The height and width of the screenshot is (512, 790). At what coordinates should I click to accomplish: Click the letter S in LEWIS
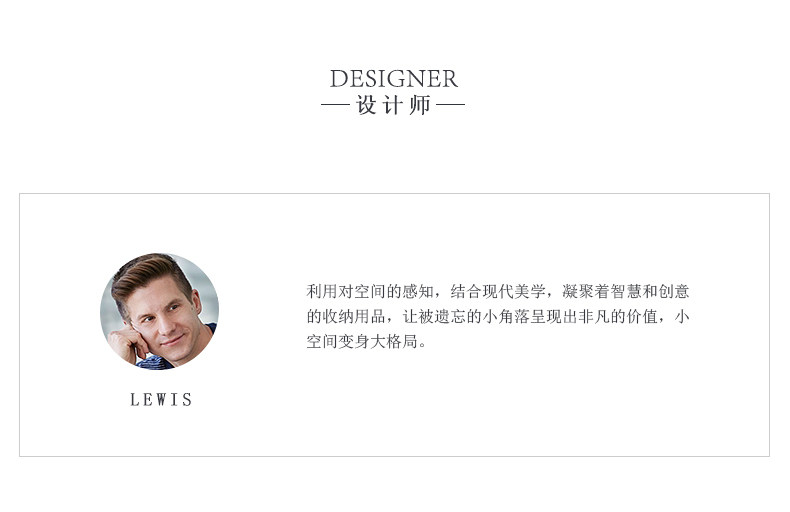point(187,400)
